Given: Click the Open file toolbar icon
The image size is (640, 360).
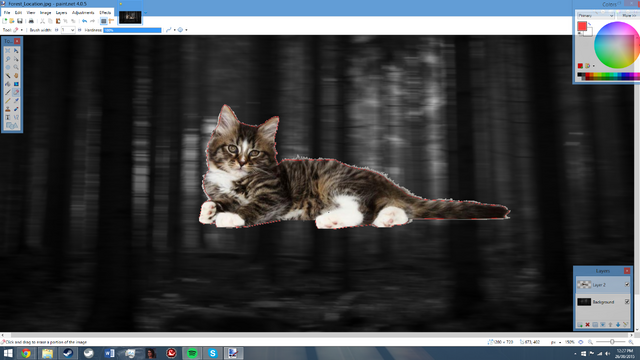Looking at the screenshot, I should 12,21.
